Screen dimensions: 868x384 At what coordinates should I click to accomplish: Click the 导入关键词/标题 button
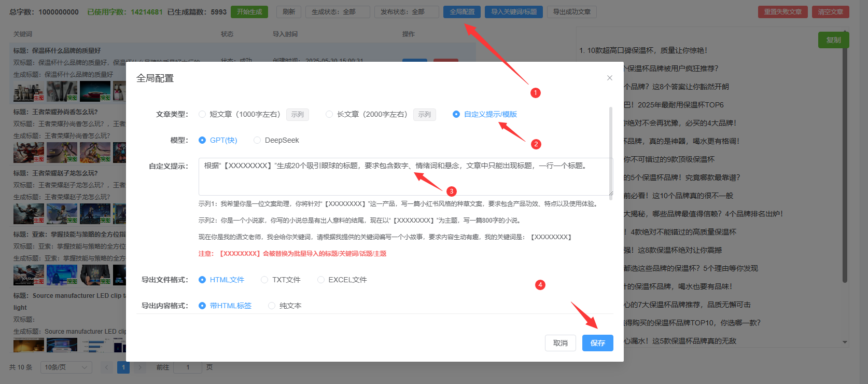pos(514,12)
